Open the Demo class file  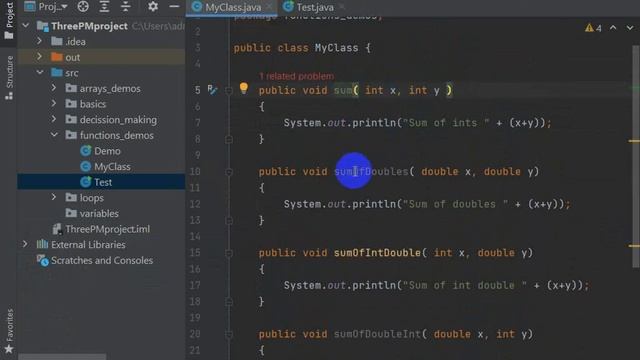point(107,151)
